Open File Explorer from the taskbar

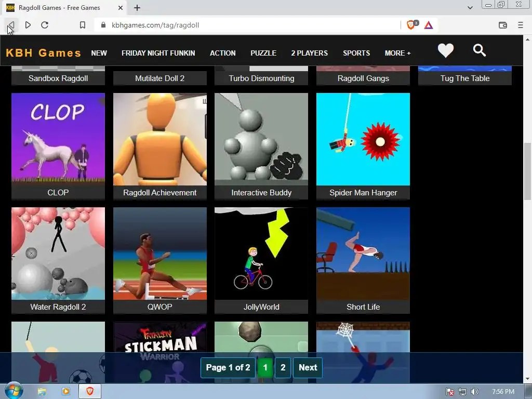pos(42,392)
